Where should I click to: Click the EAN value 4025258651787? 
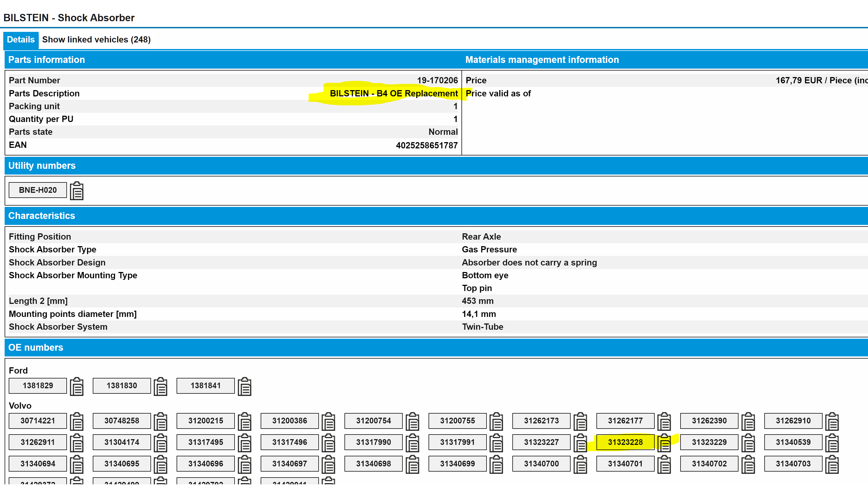click(x=427, y=145)
